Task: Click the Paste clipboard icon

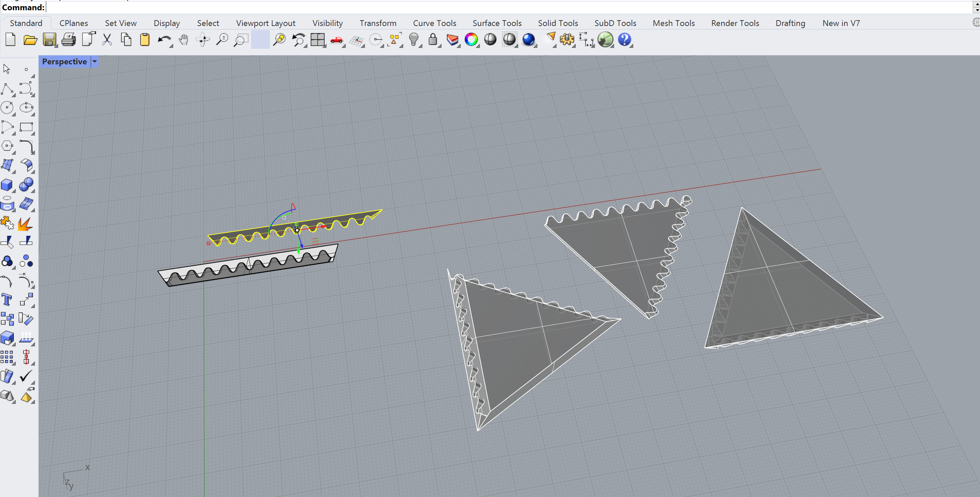Action: (x=145, y=40)
